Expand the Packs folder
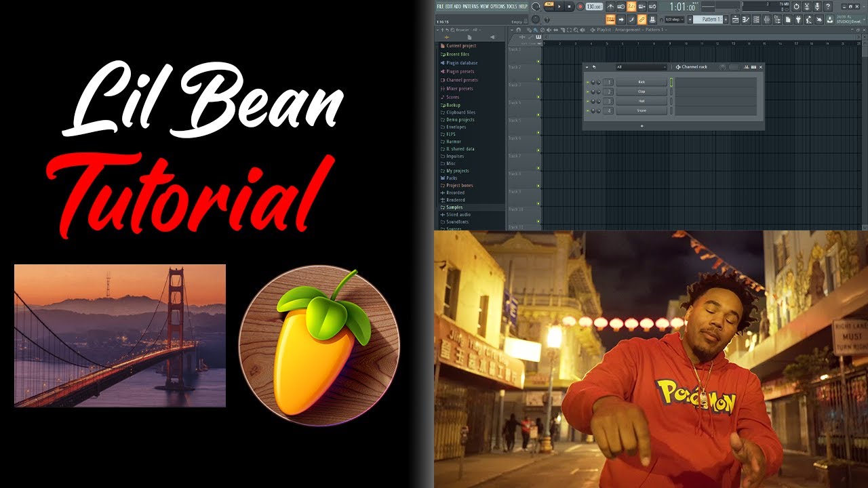868x488 pixels. (452, 178)
